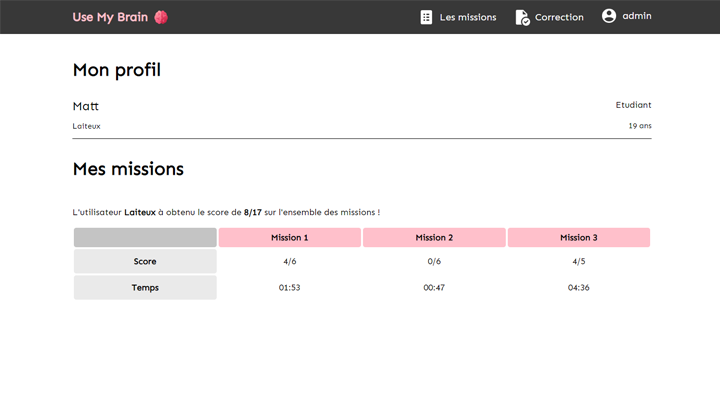
Task: Click the Score row header
Action: pyautogui.click(x=145, y=261)
